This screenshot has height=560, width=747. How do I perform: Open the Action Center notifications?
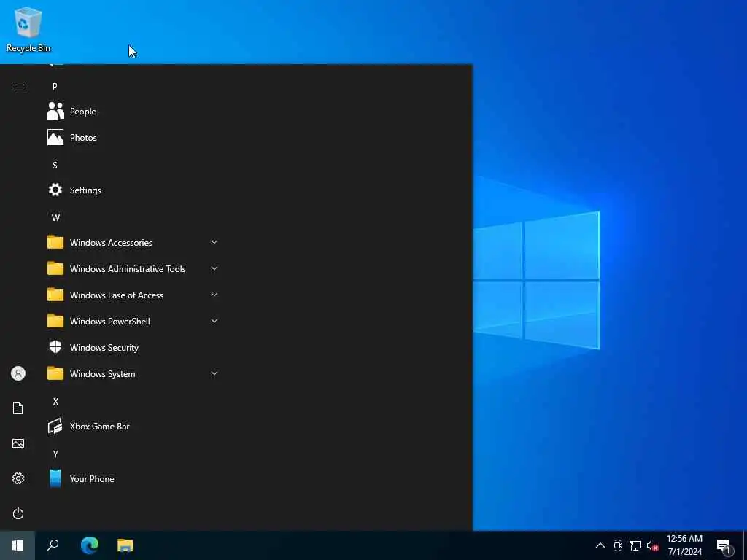pyautogui.click(x=724, y=546)
